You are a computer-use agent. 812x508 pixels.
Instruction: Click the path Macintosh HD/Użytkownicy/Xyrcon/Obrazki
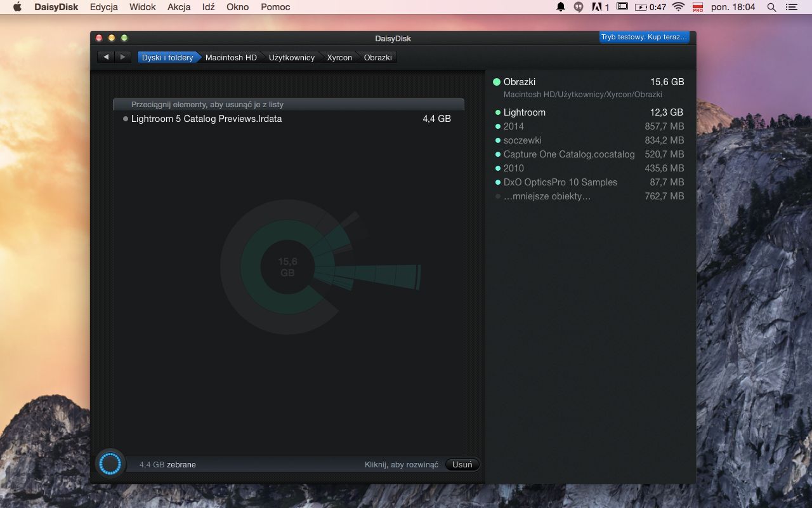coord(583,95)
